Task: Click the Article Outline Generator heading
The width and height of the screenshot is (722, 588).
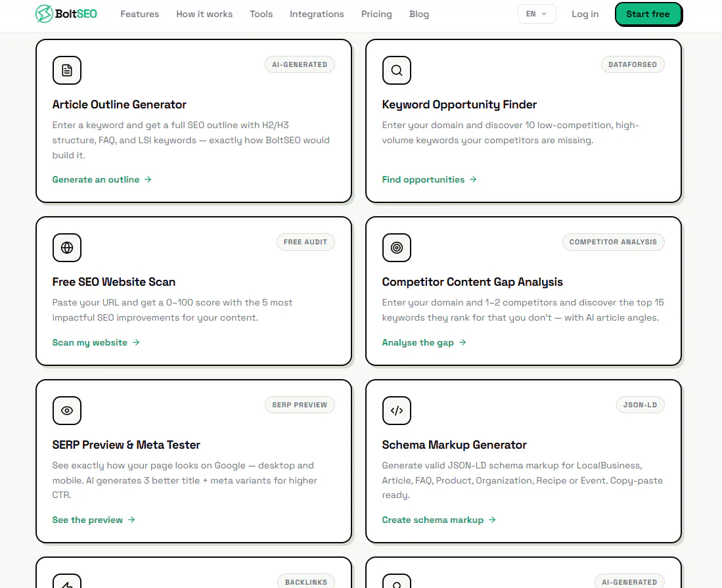Action: [x=120, y=104]
